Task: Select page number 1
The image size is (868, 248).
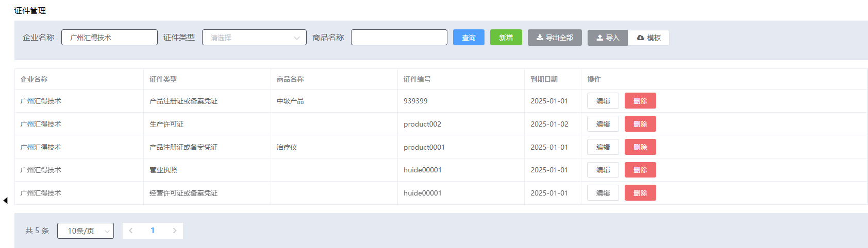Action: 153,231
